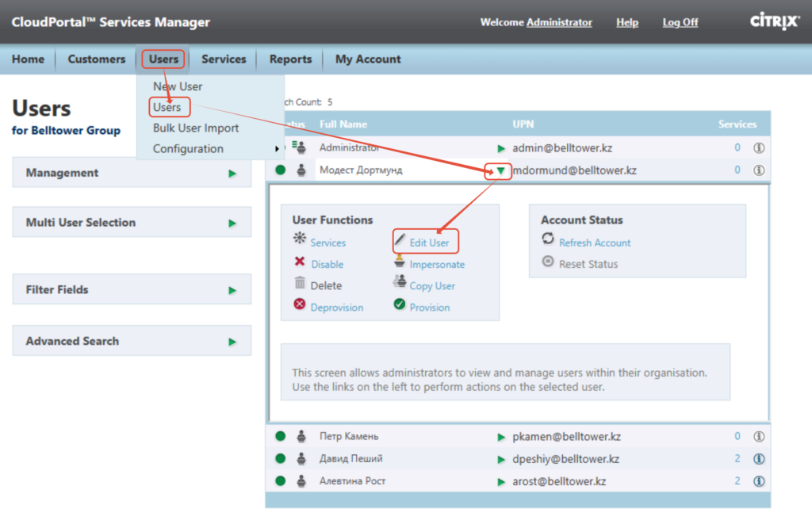Choose Users in the dropdown menu

point(167,107)
